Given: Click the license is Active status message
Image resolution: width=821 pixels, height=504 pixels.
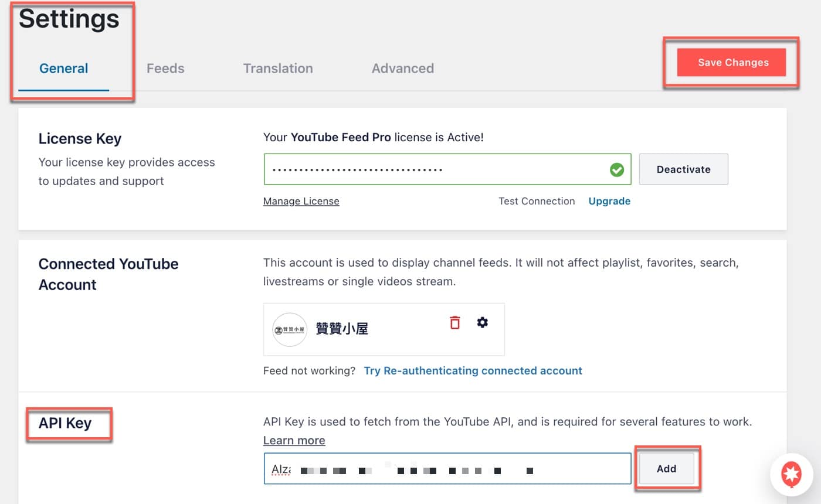Looking at the screenshot, I should point(374,137).
